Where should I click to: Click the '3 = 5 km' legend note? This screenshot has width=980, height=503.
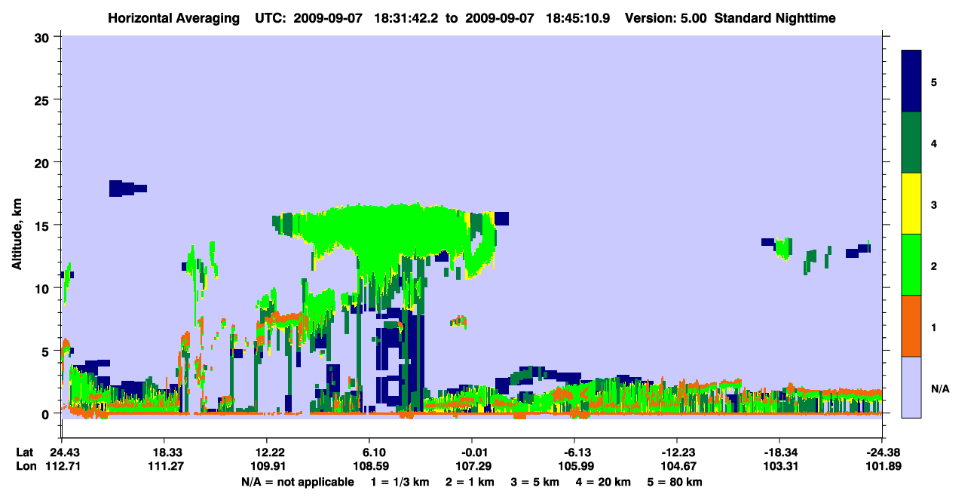click(x=536, y=482)
